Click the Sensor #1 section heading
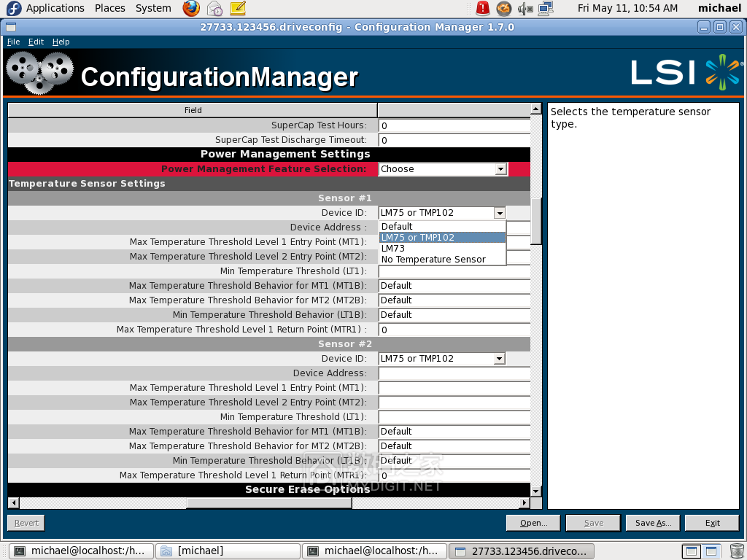This screenshot has height=560, width=747. coord(344,198)
